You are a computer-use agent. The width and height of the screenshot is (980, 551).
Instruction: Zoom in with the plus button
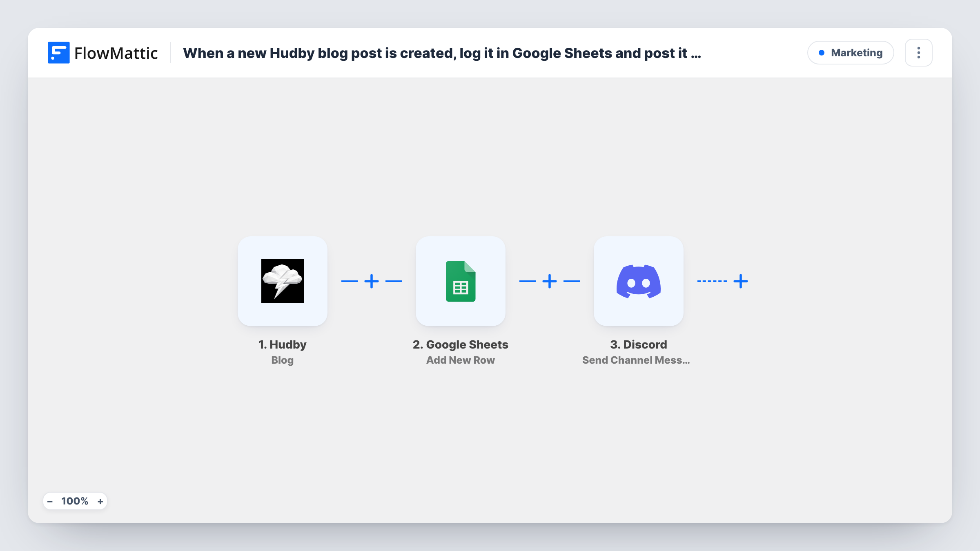[100, 501]
